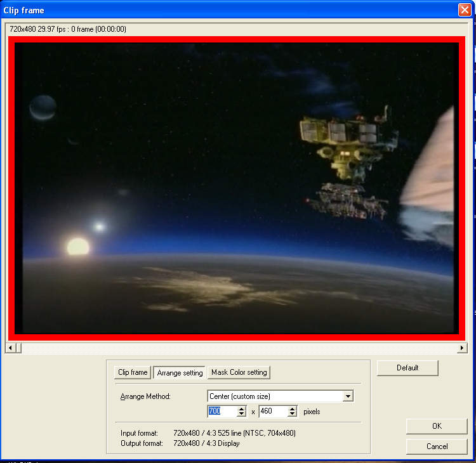Click the Input format value text
Screen dimensions: 476x463
234,433
